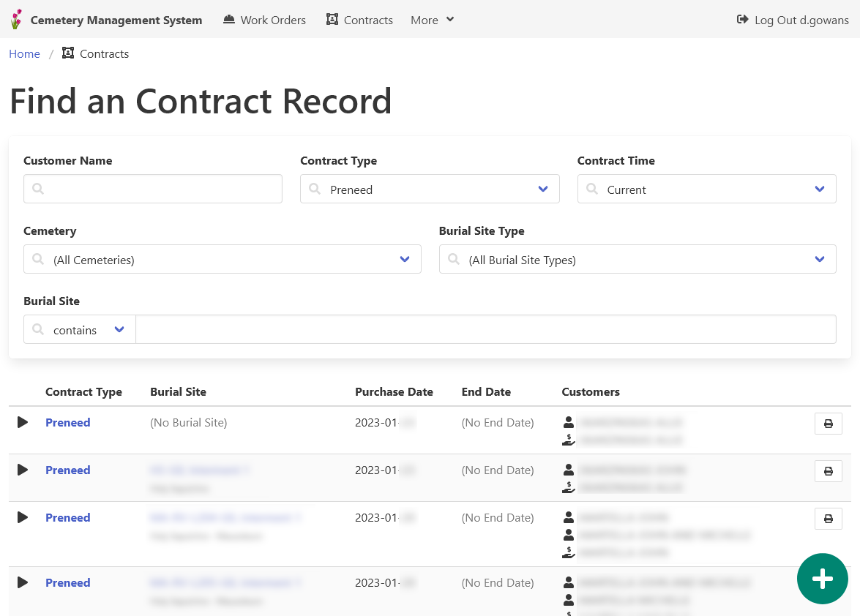Go to Home via breadcrumb link
Viewport: 860px width, 616px height.
tap(24, 53)
